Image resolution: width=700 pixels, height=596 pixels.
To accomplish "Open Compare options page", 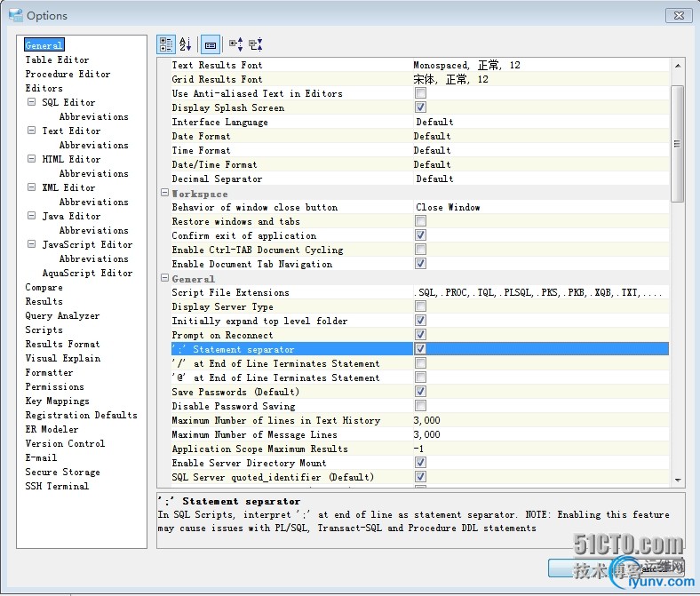I will tap(44, 288).
